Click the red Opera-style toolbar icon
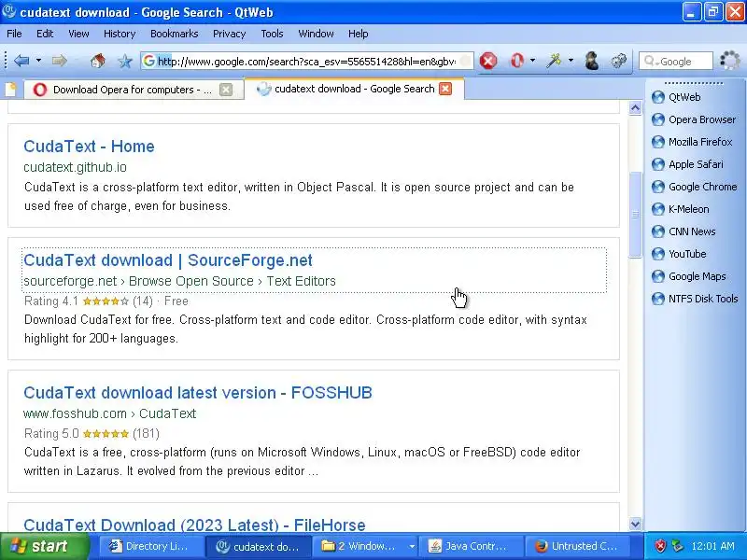Viewport: 747px width, 560px height. (x=517, y=61)
